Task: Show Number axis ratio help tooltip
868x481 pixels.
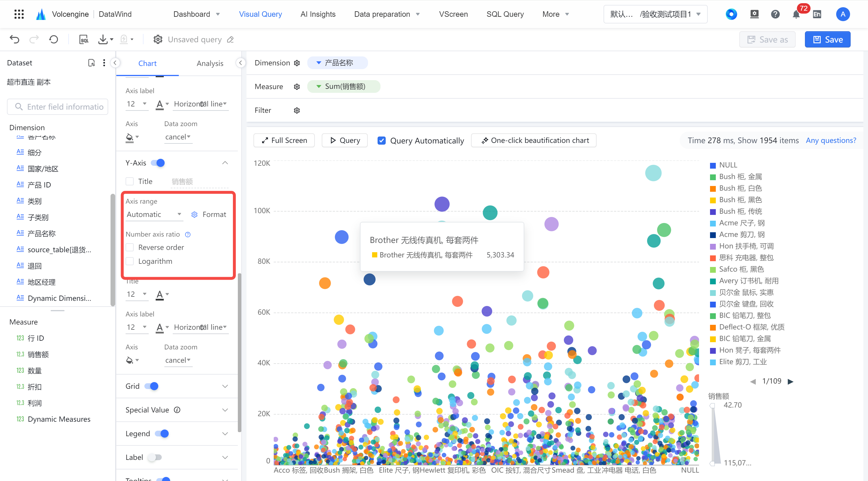Action: pyautogui.click(x=188, y=235)
